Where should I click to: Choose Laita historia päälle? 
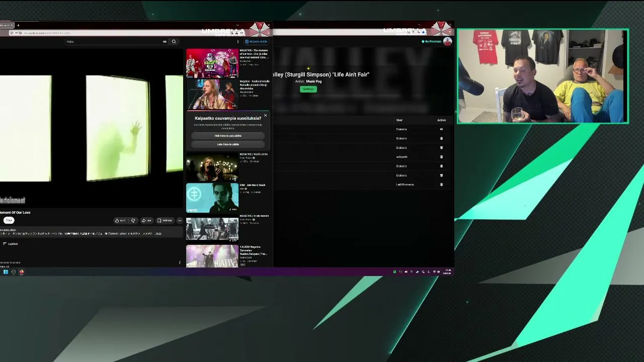coord(228,144)
